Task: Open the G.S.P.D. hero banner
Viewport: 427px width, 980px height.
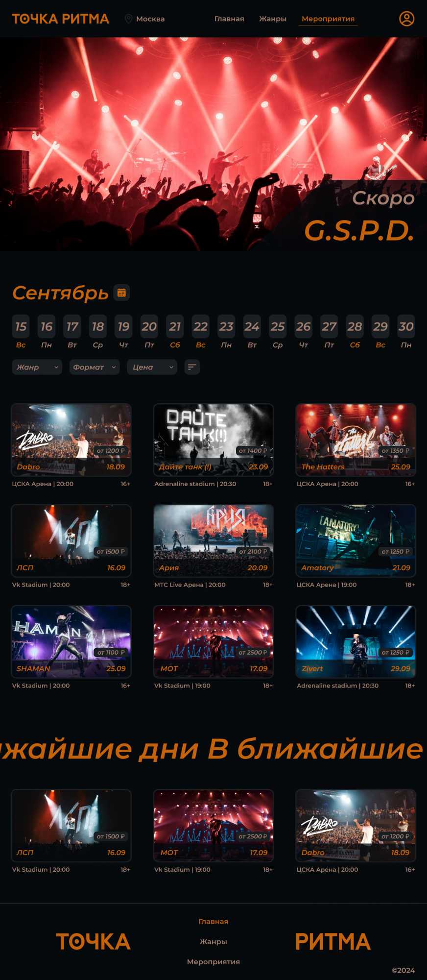Action: click(213, 144)
